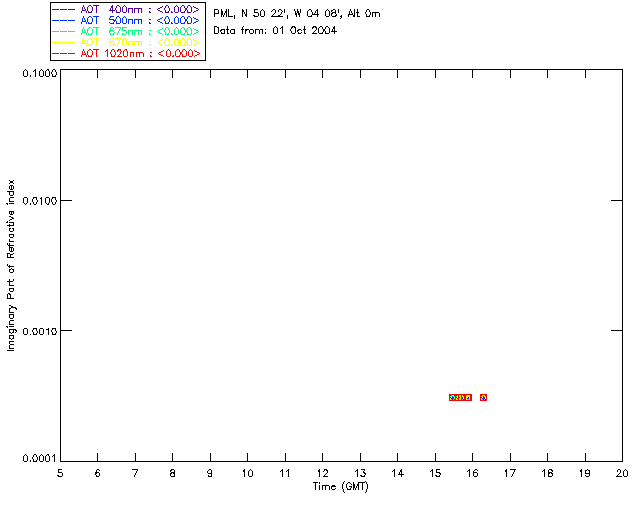Click the x-axis tick label 18
This screenshot has width=640, height=512.
click(x=547, y=473)
